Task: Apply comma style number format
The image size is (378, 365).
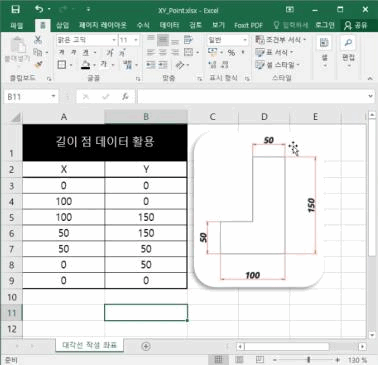Action: click(243, 52)
